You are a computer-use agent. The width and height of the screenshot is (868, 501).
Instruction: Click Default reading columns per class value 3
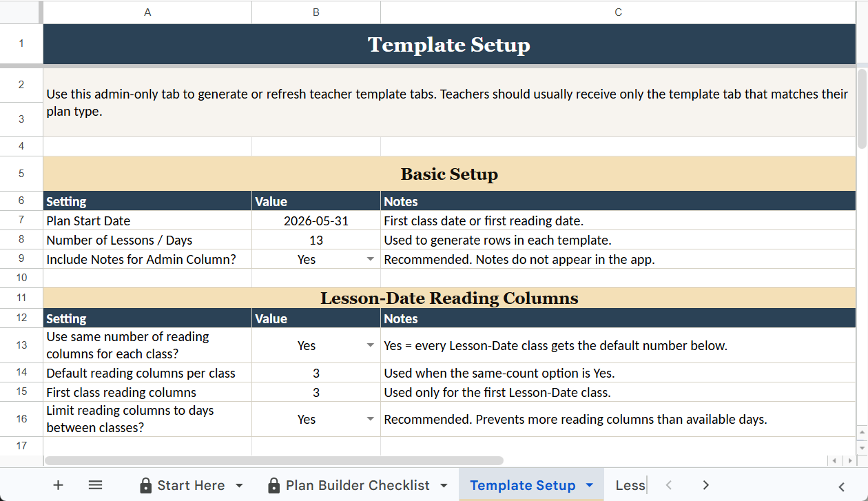316,374
